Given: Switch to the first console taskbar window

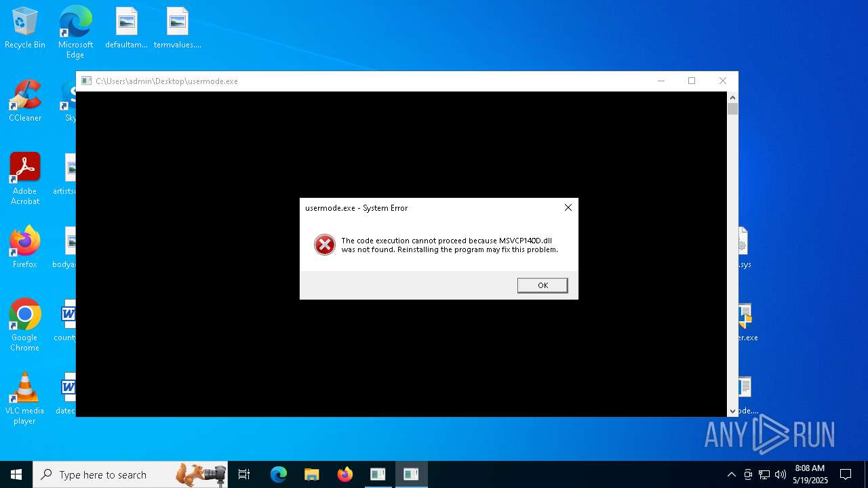Looking at the screenshot, I should tap(378, 474).
